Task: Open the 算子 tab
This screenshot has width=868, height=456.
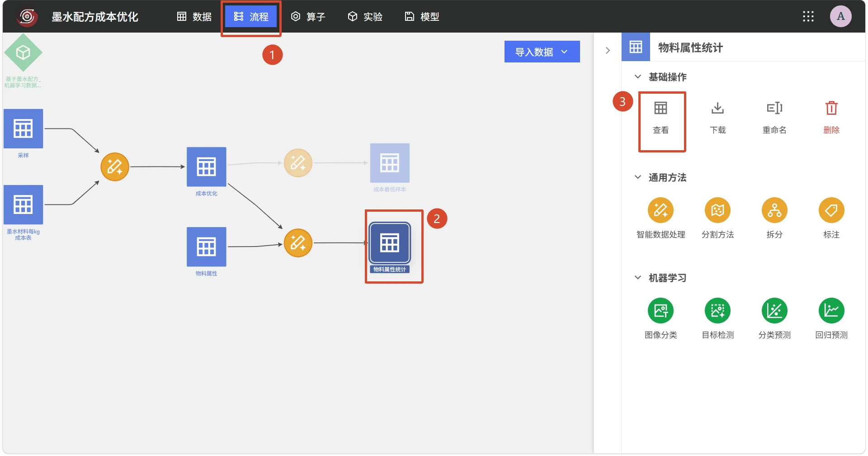Action: 308,17
